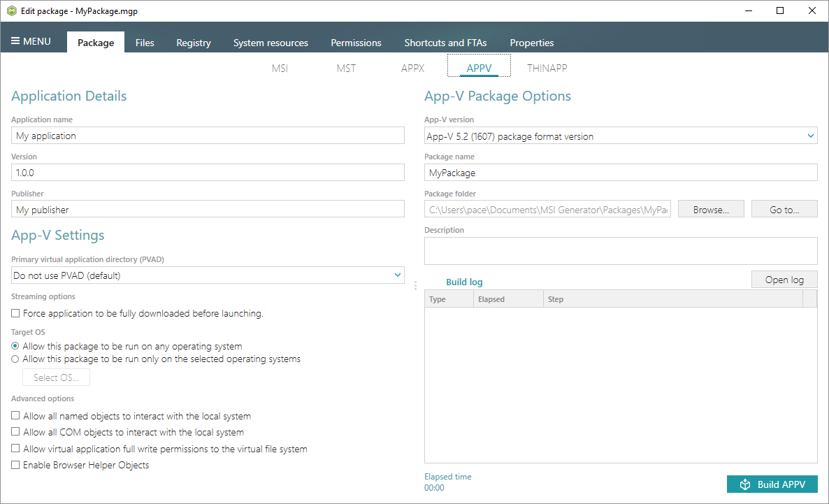Click the Build APPV button
Screen dimensions: 829x504
coord(772,484)
